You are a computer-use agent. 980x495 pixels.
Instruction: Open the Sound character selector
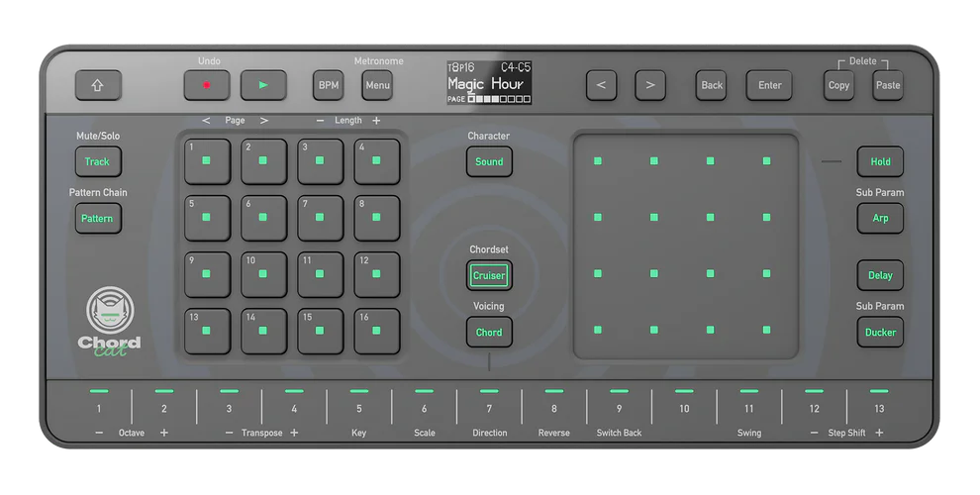489,161
